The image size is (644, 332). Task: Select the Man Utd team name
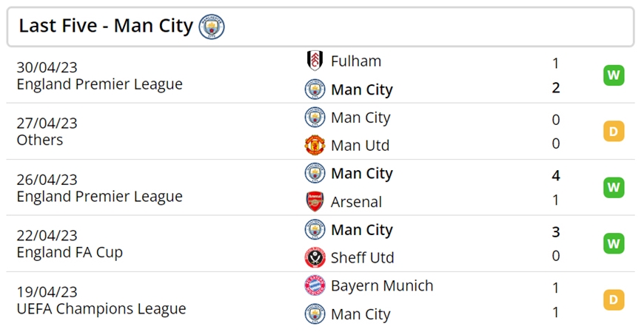(x=360, y=145)
